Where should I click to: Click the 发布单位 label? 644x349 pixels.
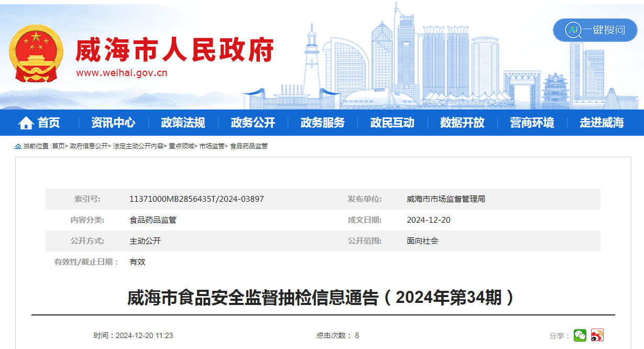coord(365,199)
